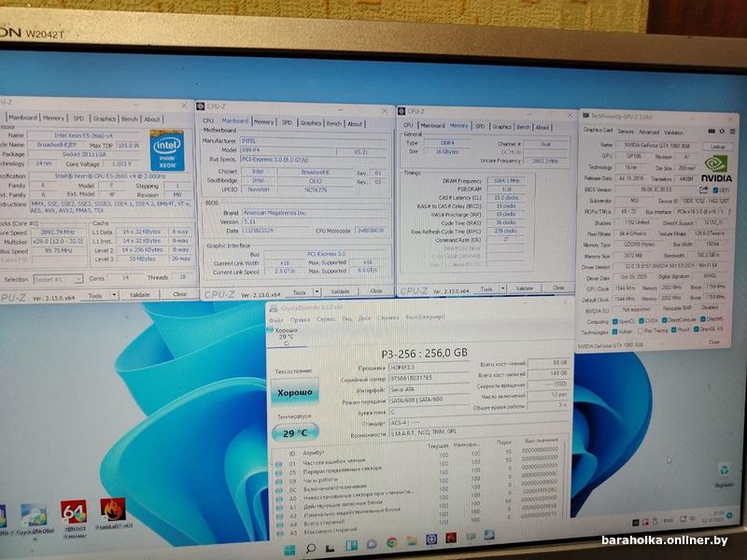Open the Сервис menu in CrystalDiskInfo
This screenshot has width=747, height=560.
point(326,318)
